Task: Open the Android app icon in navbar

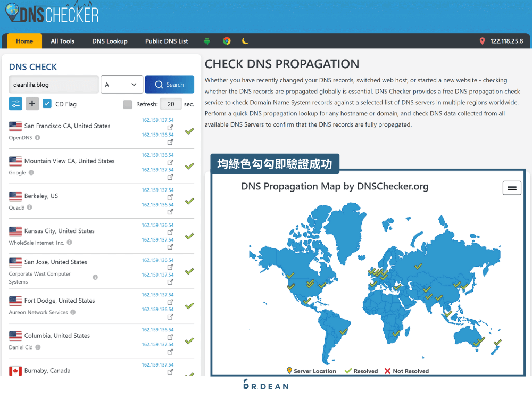Action: tap(206, 41)
